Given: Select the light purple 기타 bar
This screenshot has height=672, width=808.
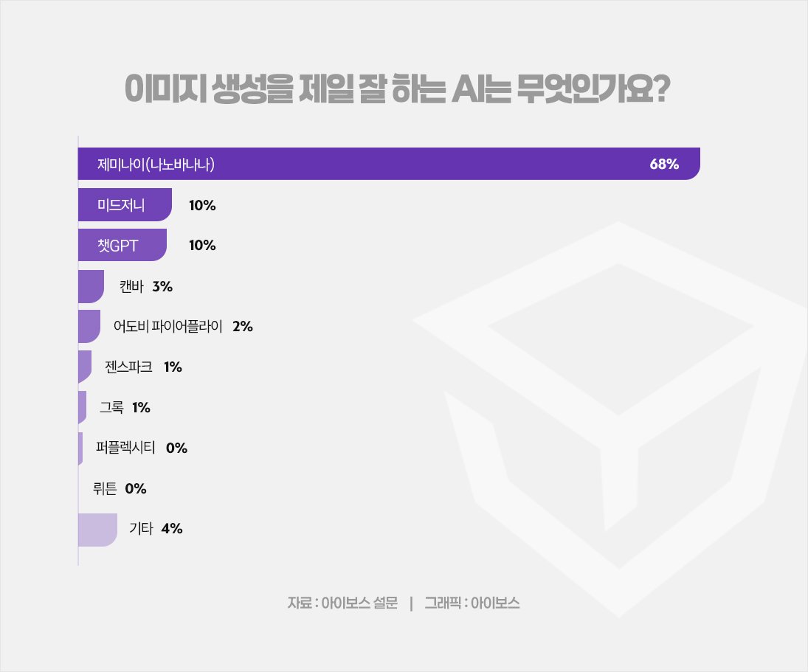Looking at the screenshot, I should tap(97, 529).
